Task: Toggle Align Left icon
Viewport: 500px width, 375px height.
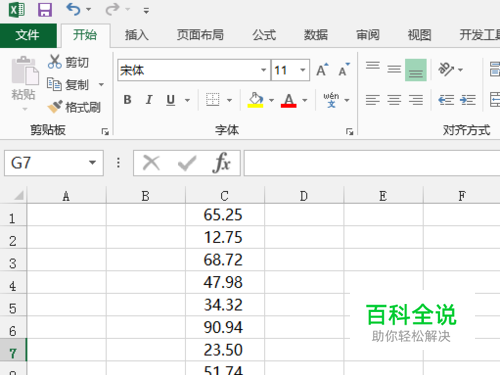Action: pyautogui.click(x=373, y=100)
